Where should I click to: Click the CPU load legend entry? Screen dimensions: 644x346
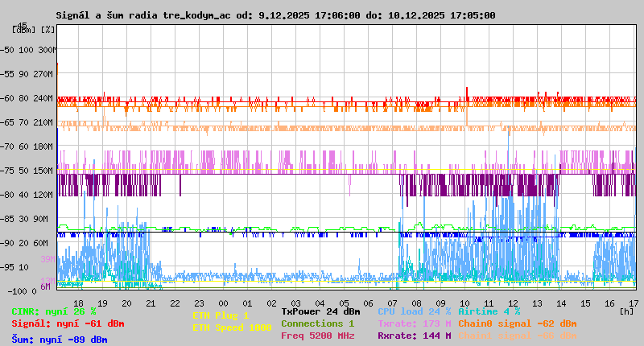pyautogui.click(x=414, y=311)
